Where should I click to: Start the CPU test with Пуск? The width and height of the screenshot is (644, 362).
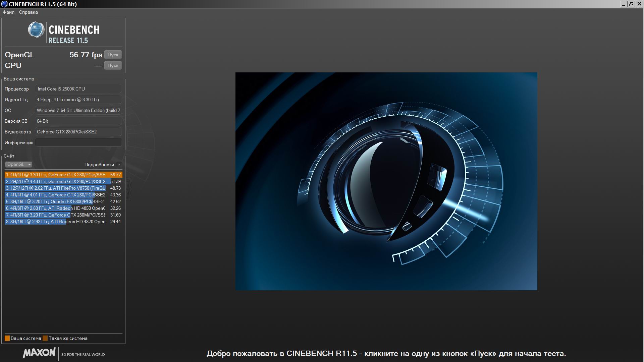coord(113,65)
